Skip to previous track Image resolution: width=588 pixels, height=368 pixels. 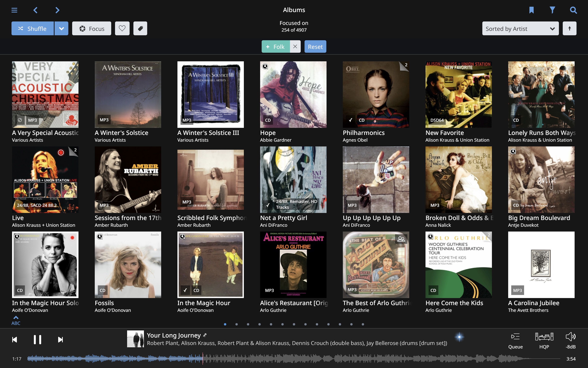tap(15, 339)
